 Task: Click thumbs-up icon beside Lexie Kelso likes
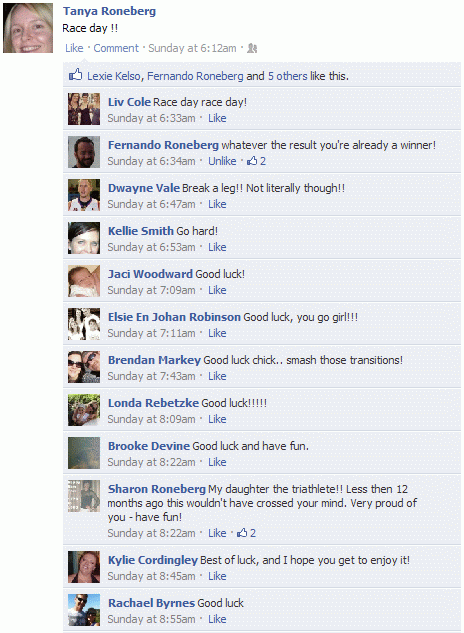point(76,75)
